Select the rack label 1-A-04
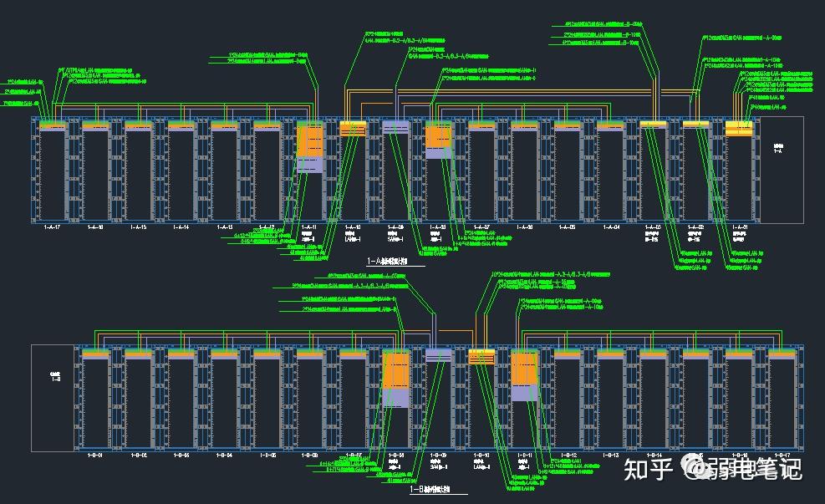 pyautogui.click(x=611, y=227)
